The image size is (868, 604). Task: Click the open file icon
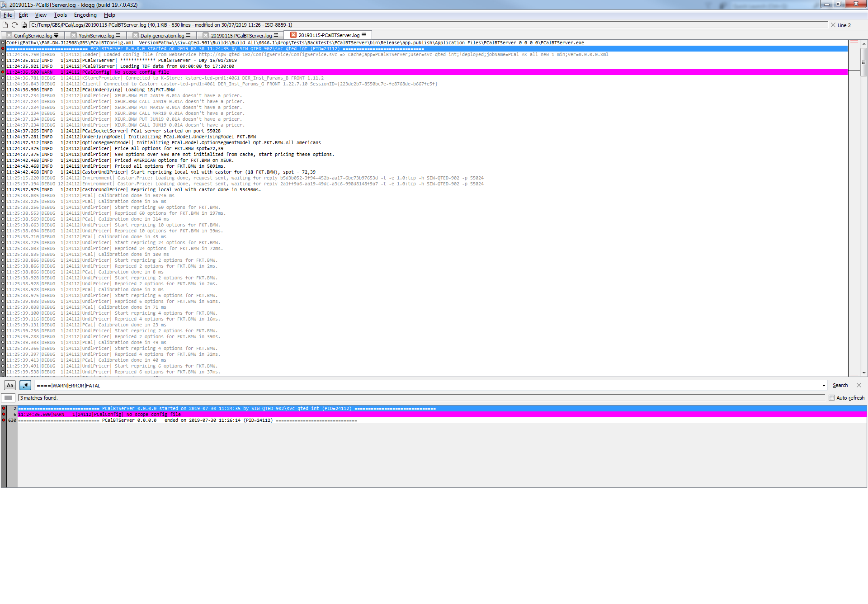click(x=5, y=25)
